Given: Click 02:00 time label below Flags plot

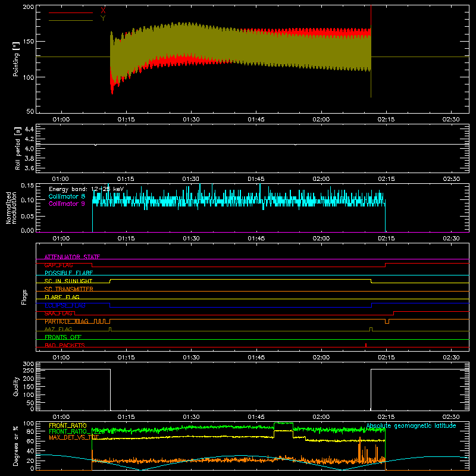Looking at the screenshot, I should coord(321,358).
